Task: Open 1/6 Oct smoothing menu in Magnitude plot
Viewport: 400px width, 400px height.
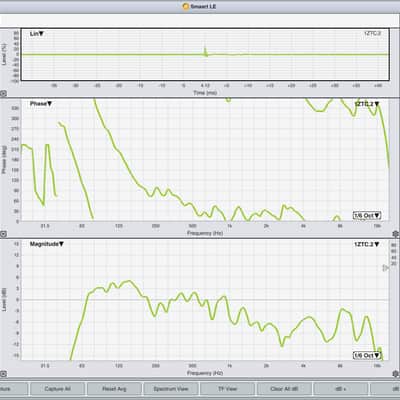Action: click(367, 355)
